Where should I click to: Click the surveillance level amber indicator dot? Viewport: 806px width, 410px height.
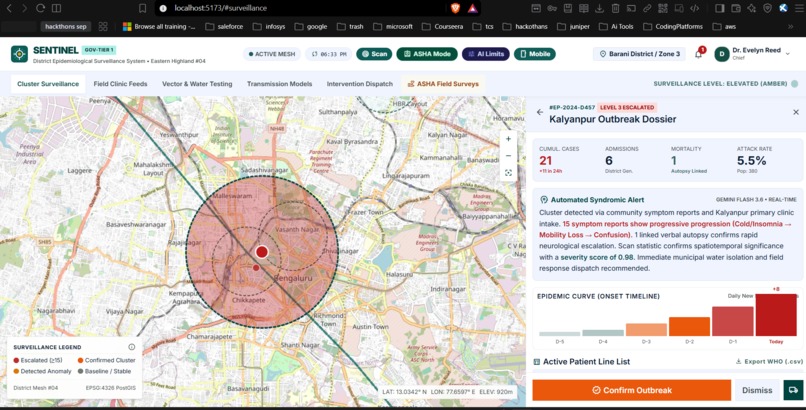click(x=795, y=84)
